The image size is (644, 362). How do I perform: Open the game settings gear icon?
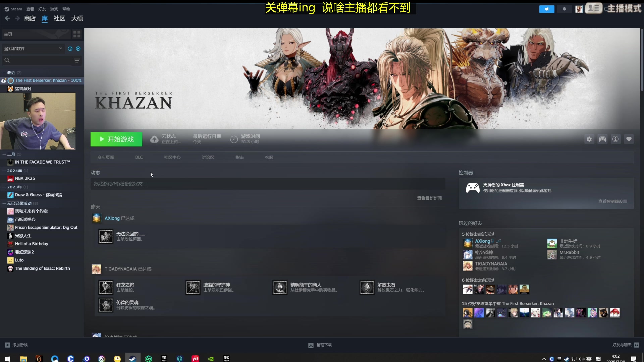[x=589, y=139]
